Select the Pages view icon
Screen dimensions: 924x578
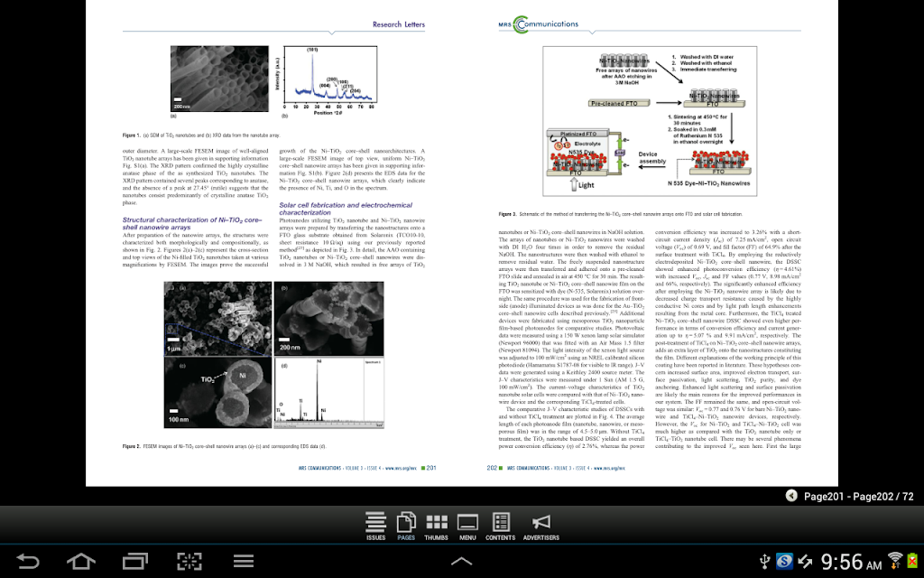click(406, 527)
